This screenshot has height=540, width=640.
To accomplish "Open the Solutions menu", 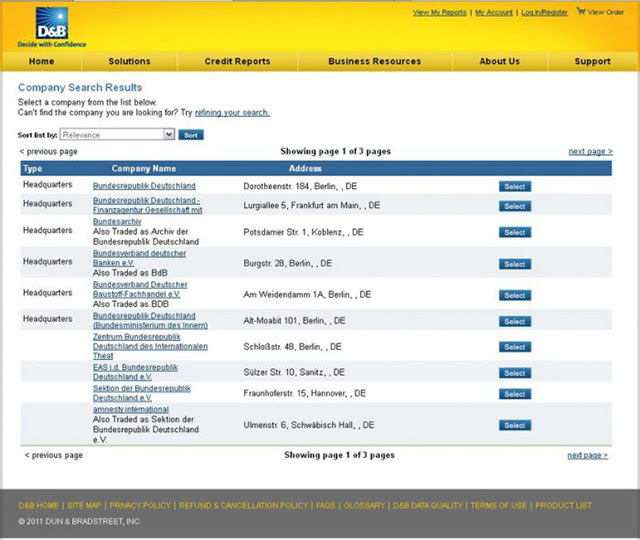I will pos(129,61).
